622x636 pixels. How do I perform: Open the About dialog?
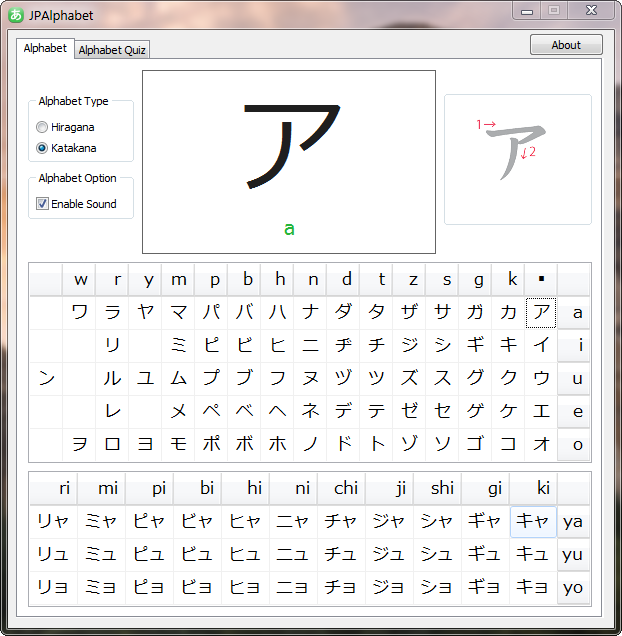(566, 45)
